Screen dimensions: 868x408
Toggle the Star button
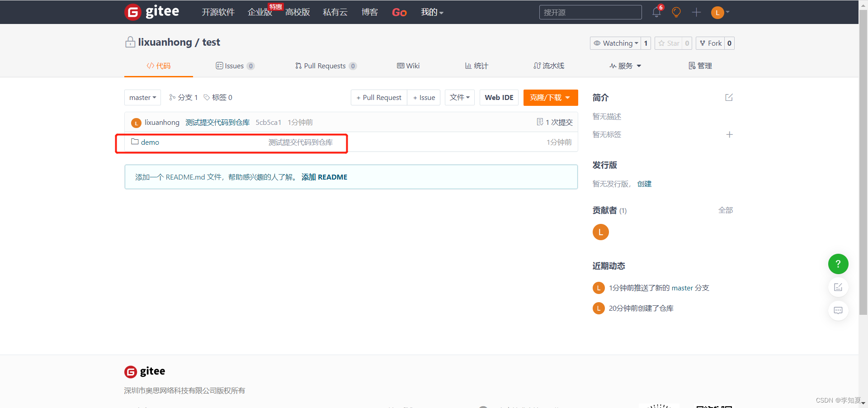(x=669, y=43)
